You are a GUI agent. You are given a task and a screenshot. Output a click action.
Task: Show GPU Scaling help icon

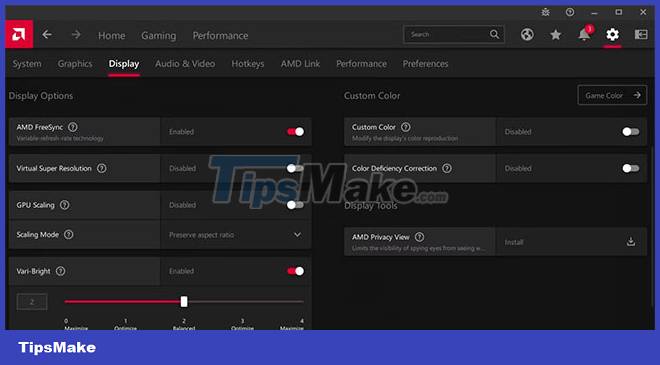click(x=64, y=205)
